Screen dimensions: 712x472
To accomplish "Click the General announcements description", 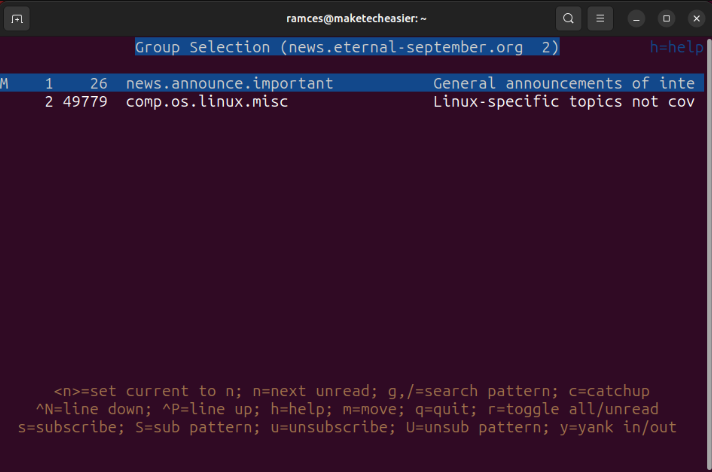I will (x=564, y=84).
